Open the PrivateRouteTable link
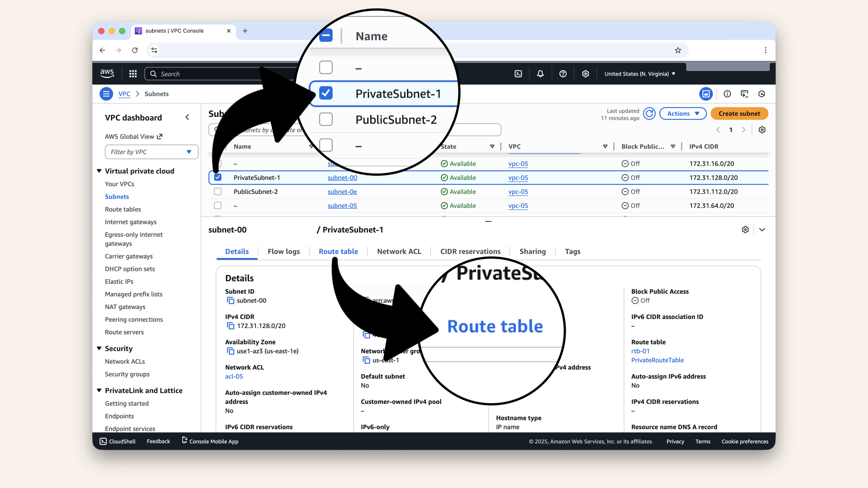Image resolution: width=868 pixels, height=488 pixels. point(658,360)
